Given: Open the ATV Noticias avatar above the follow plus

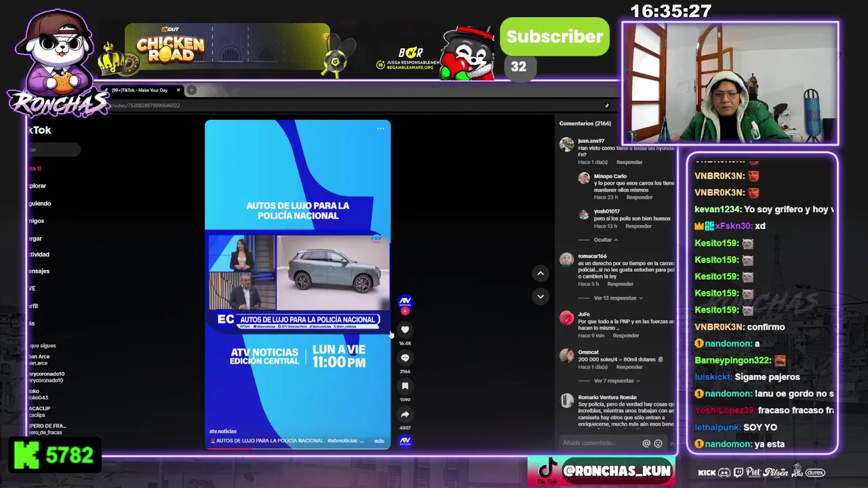Looking at the screenshot, I should 405,301.
